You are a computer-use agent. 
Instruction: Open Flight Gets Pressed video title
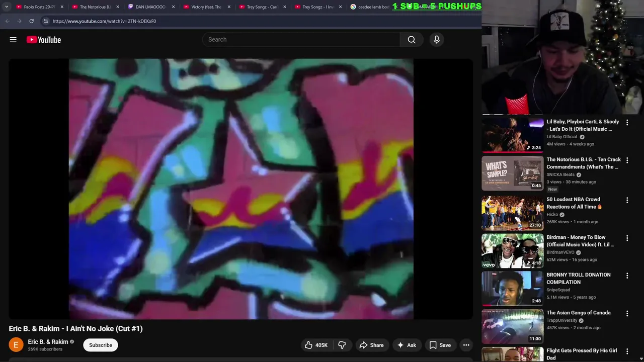(x=582, y=354)
